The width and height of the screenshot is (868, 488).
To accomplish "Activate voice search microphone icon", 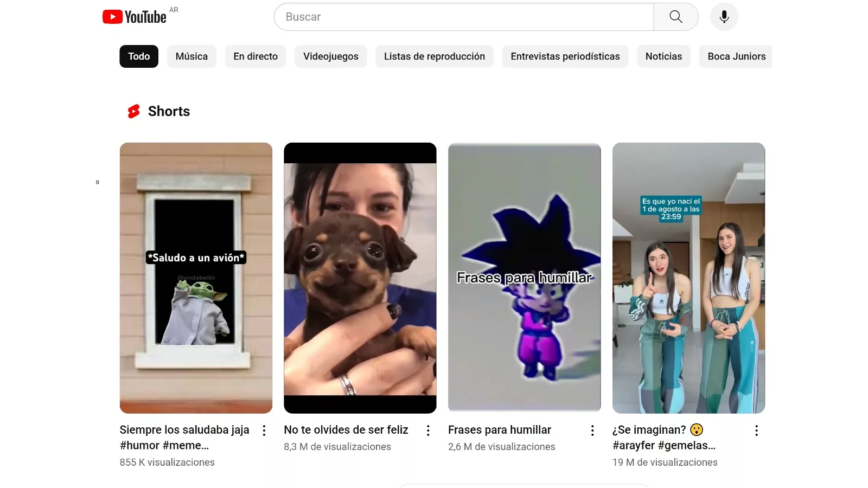I will coord(724,17).
